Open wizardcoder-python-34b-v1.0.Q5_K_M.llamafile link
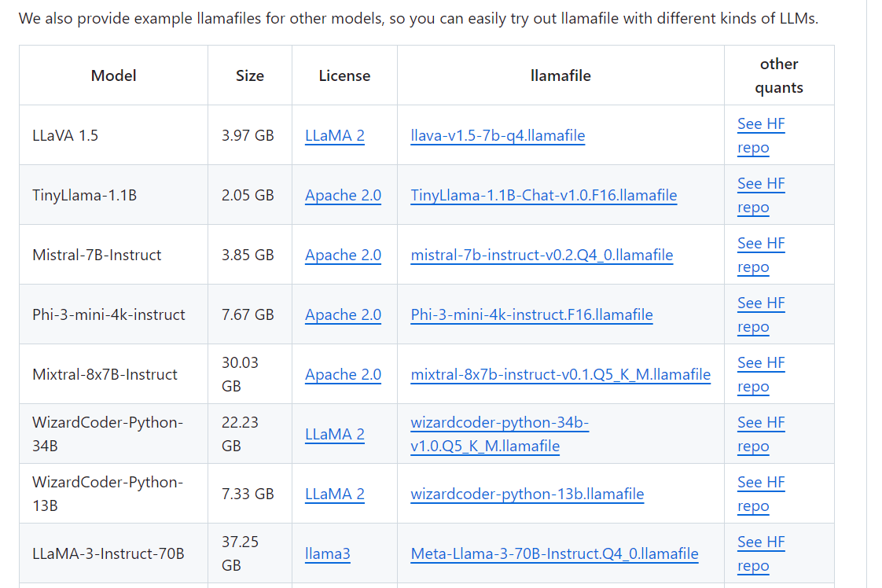 click(x=499, y=434)
